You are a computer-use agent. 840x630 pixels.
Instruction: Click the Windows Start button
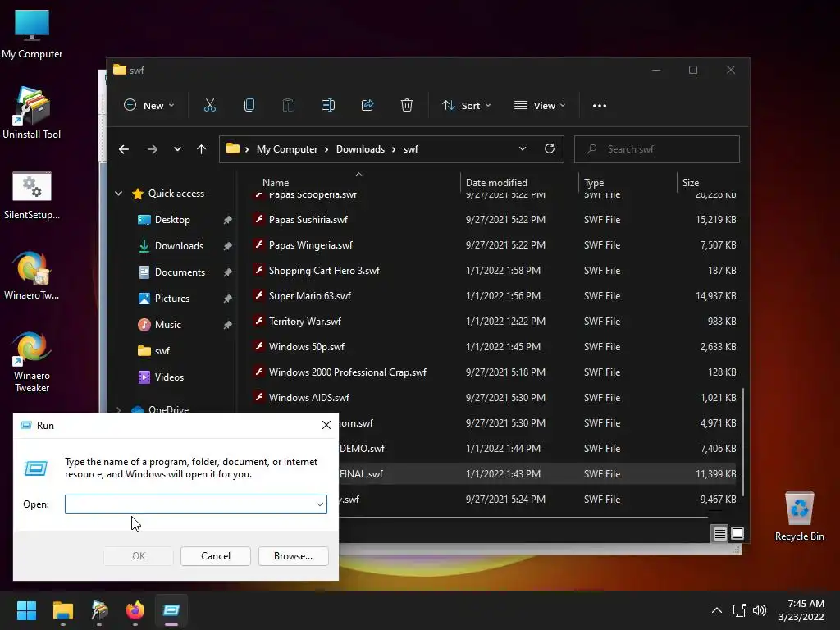(x=26, y=610)
